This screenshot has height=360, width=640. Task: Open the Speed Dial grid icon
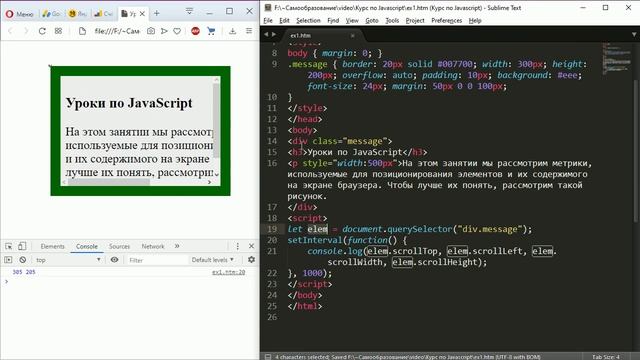(x=58, y=31)
